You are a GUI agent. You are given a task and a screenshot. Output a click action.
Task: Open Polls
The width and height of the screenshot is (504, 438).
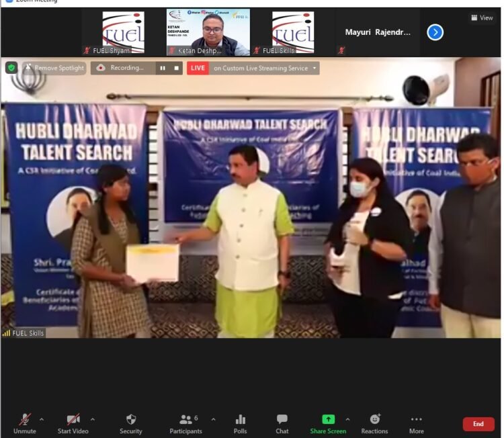[x=240, y=424]
